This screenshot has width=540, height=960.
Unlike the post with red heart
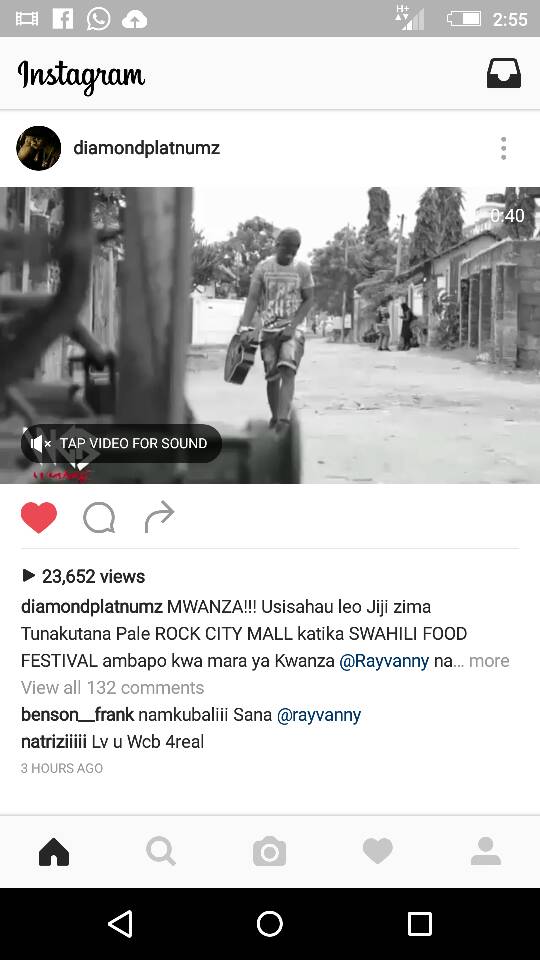coord(39,517)
